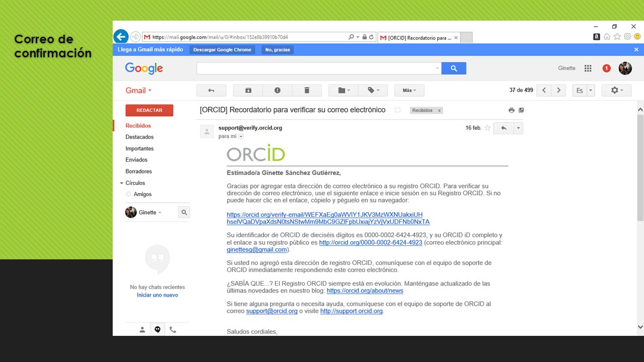Report spam with the exclamation icon

pos(277,90)
